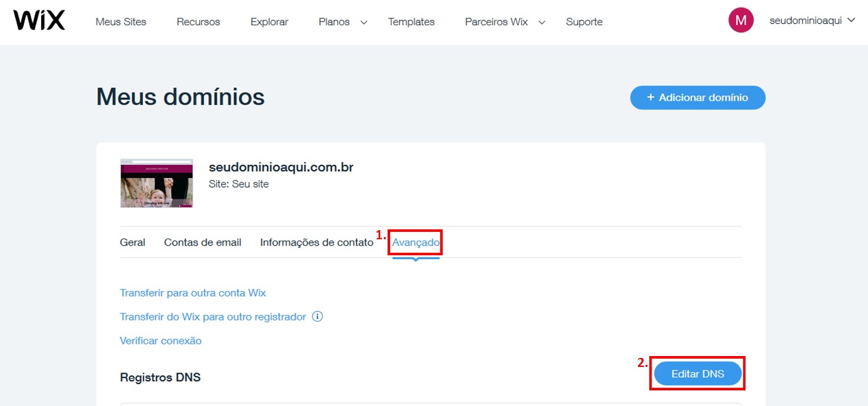Click the info icon beside Transferir do Wix

pos(317,316)
